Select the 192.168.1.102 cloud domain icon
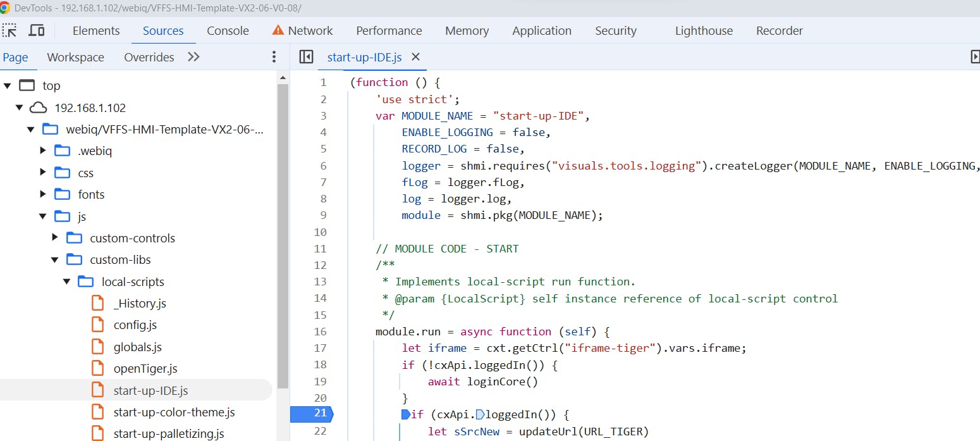Viewport: 980px width, 441px height. click(x=39, y=108)
